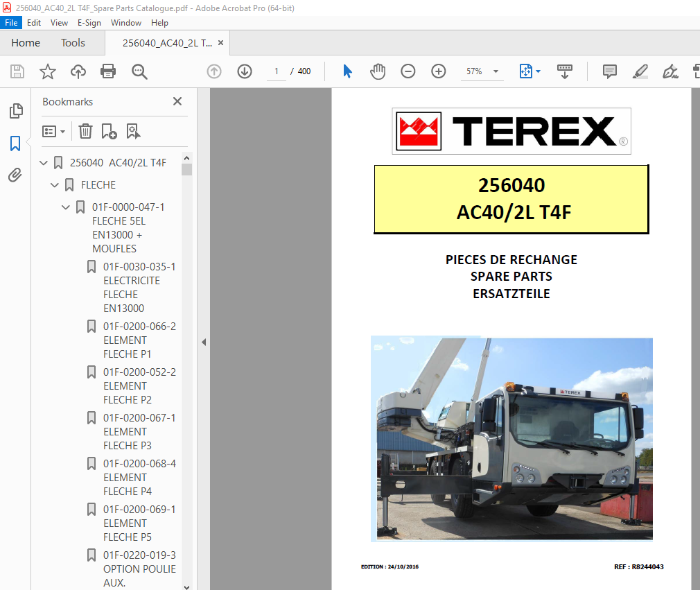The height and width of the screenshot is (590, 700).
Task: Select the arrow selection tool
Action: coord(347,71)
